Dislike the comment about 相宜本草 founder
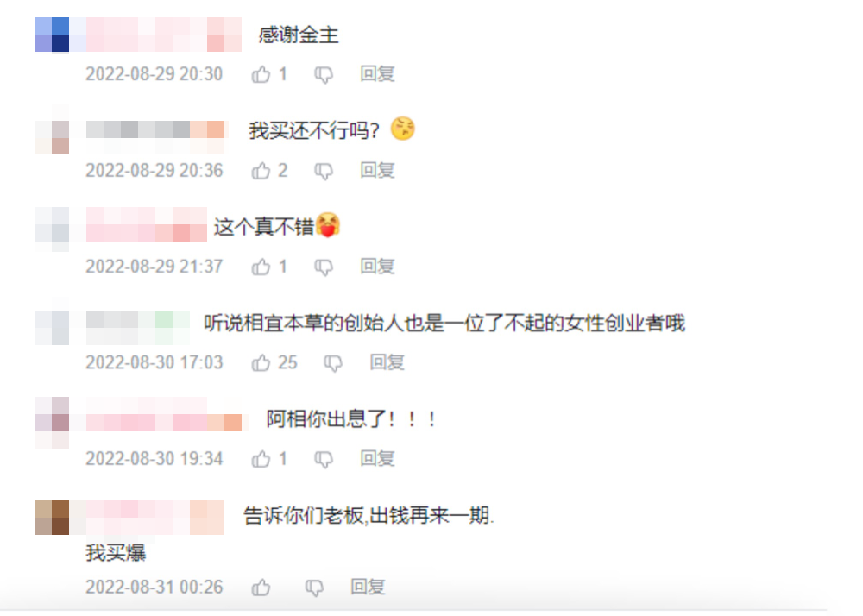 coord(333,363)
